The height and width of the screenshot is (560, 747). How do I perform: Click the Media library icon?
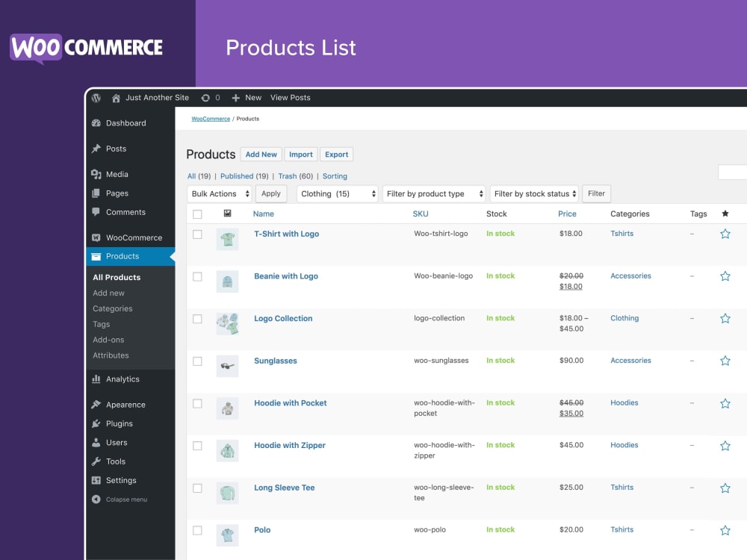click(x=96, y=174)
